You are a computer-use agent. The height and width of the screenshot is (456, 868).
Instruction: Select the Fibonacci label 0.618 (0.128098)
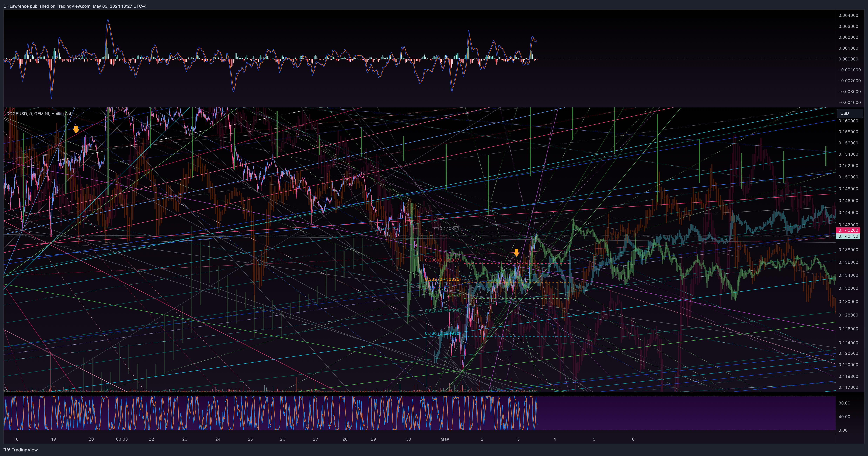[442, 311]
